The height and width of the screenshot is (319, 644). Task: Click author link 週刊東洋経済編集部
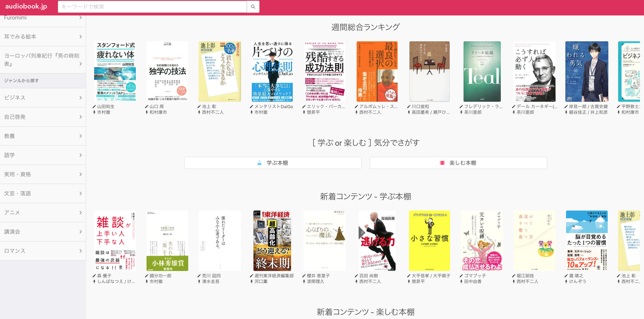(x=274, y=276)
